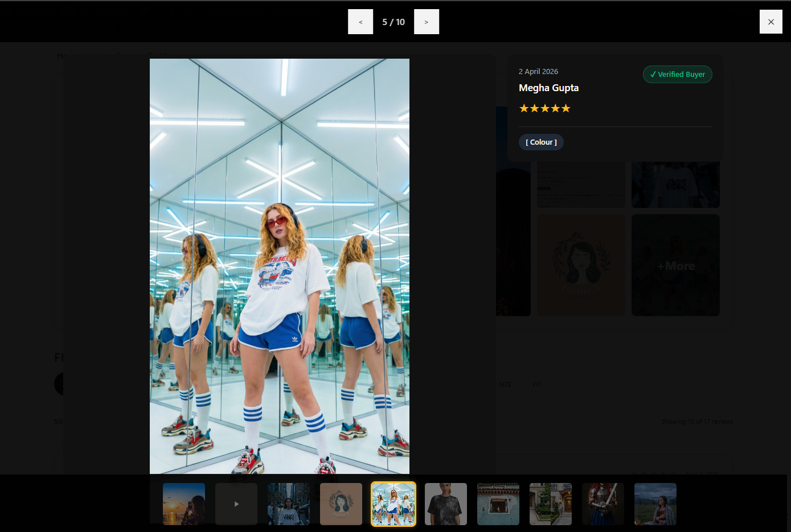Click the '5 / 10' image counter

point(394,22)
